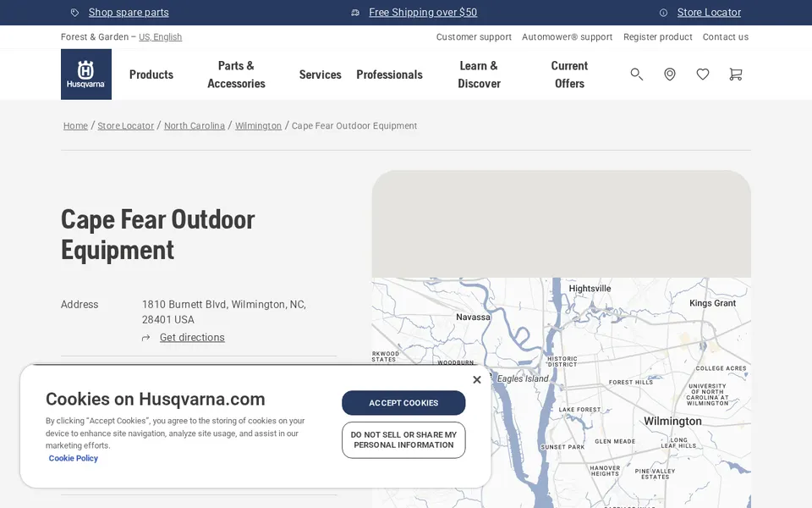Open the Professionals menu
The height and width of the screenshot is (508, 812).
point(389,75)
